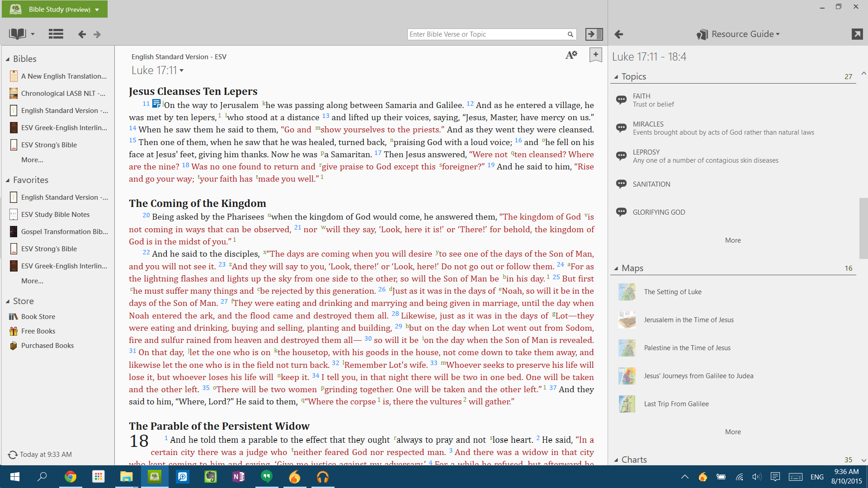Click the back arrow in Resource Guide

pyautogui.click(x=619, y=34)
